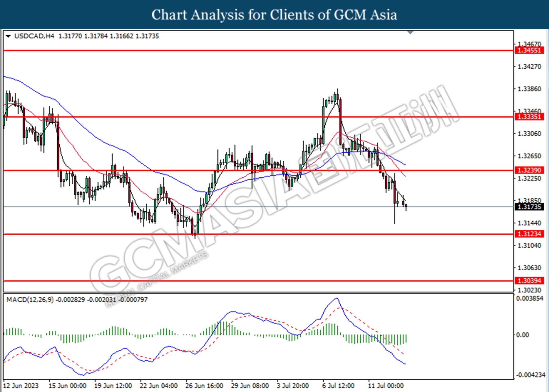The height and width of the screenshot is (392, 549).
Task: Select the 1.33351 price level label
Action: tap(529, 117)
